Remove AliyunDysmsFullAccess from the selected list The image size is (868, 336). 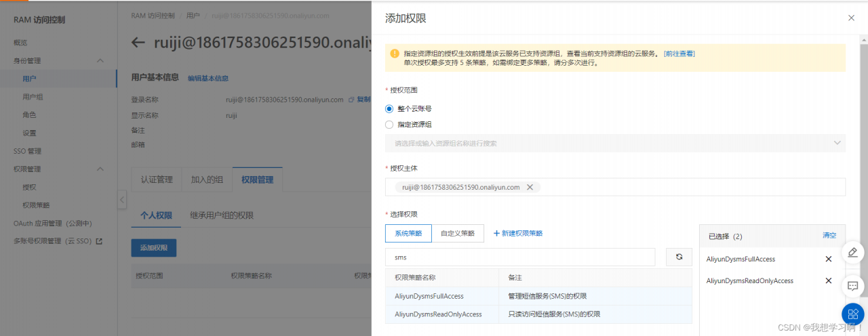(x=828, y=259)
